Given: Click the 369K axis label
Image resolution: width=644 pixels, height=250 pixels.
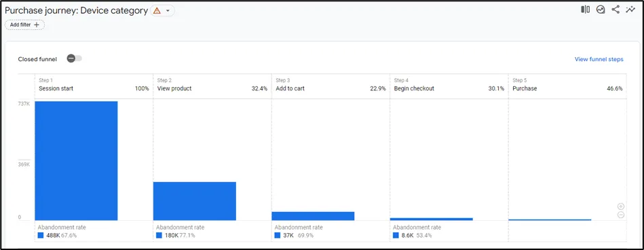Looking at the screenshot, I should pyautogui.click(x=24, y=165).
